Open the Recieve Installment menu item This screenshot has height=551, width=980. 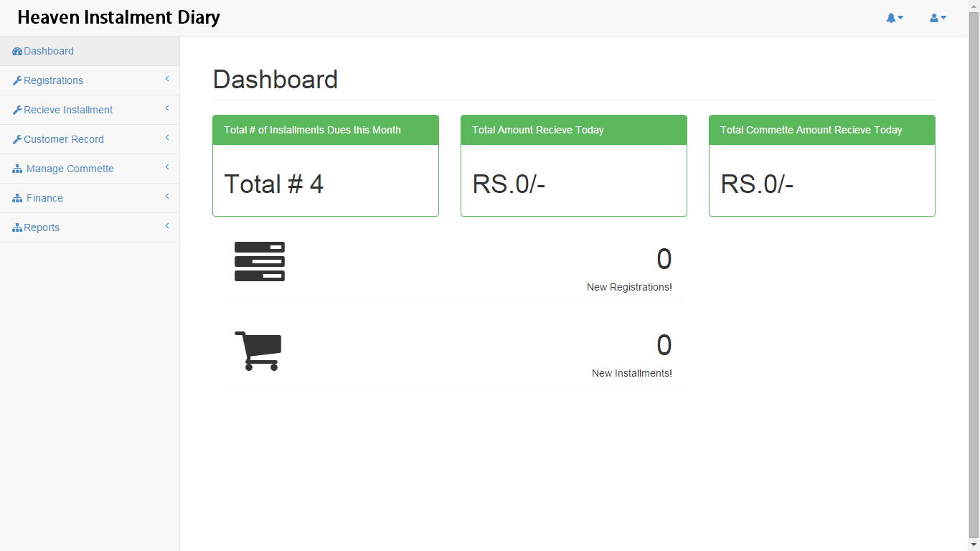pos(68,110)
